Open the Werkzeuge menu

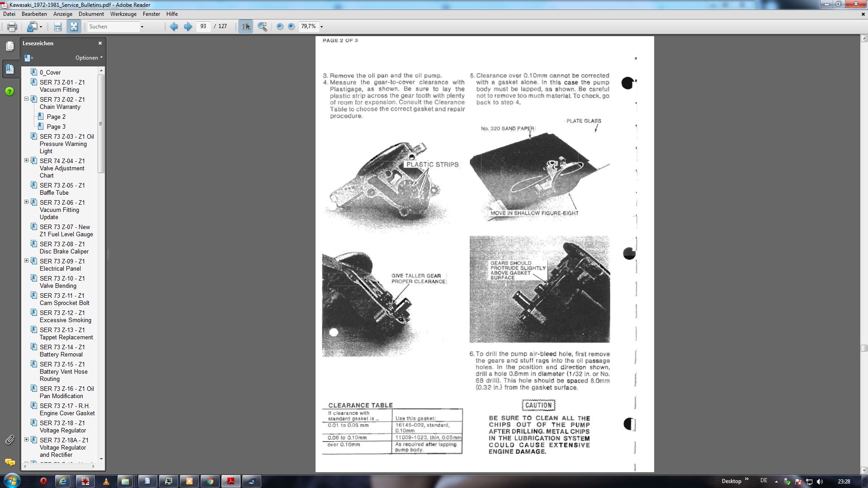click(x=123, y=14)
